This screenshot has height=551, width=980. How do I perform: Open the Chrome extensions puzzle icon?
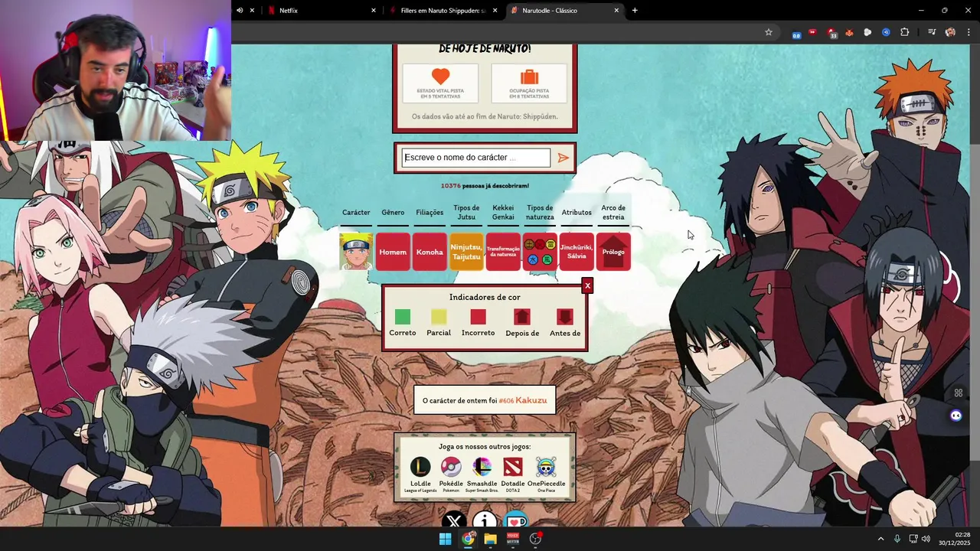[x=905, y=32]
